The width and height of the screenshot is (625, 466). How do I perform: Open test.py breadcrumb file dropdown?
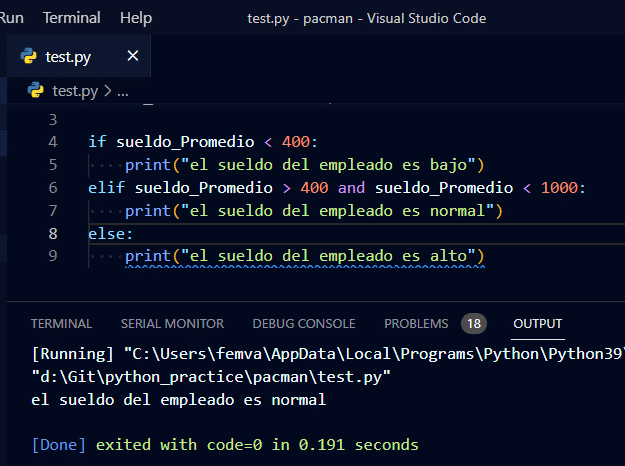(75, 91)
